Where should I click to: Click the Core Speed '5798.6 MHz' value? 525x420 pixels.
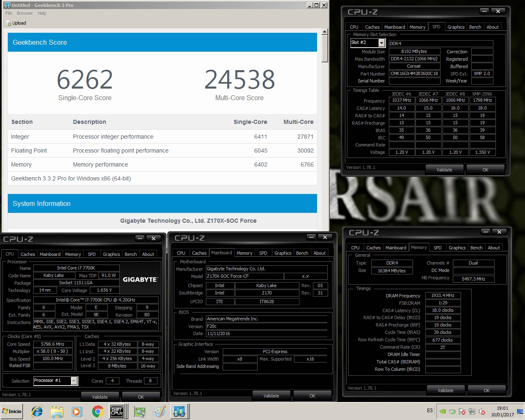(x=52, y=344)
